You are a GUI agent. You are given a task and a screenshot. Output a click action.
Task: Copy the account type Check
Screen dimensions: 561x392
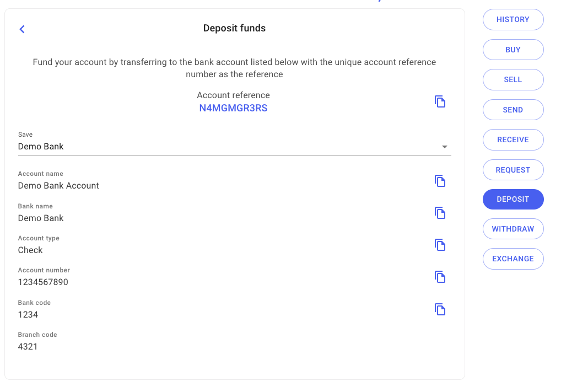pos(440,245)
